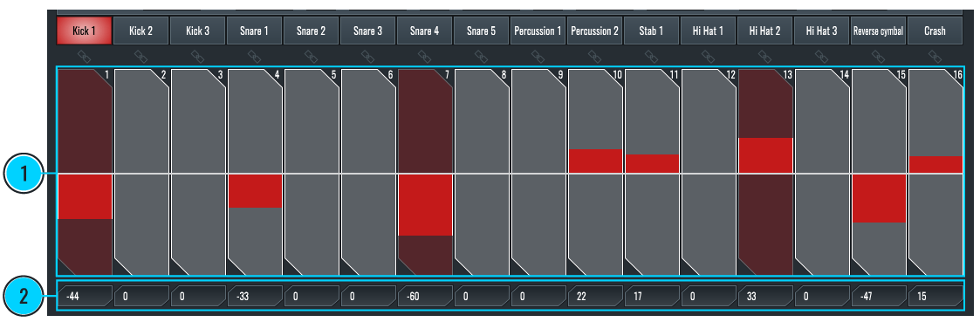Set value in slider column 15
Image resolution: width=980 pixels, height=322 pixels.
click(879, 172)
